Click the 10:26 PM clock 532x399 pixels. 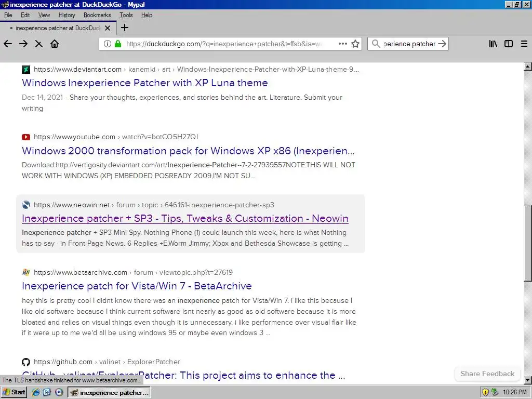[x=514, y=393]
